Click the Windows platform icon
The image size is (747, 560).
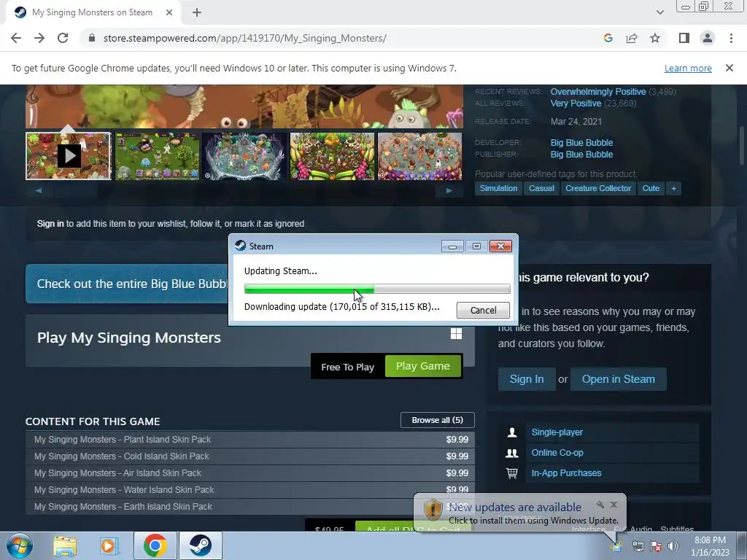pyautogui.click(x=456, y=334)
